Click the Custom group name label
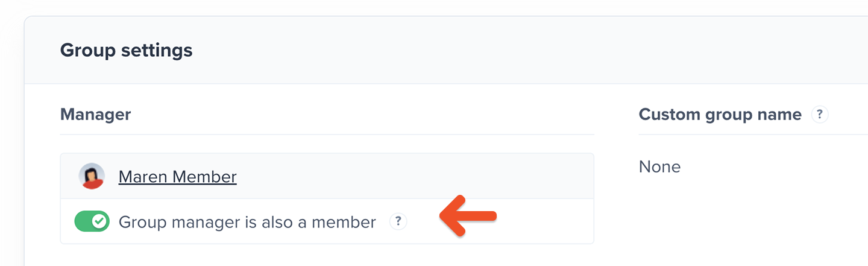The width and height of the screenshot is (868, 266). pos(720,114)
